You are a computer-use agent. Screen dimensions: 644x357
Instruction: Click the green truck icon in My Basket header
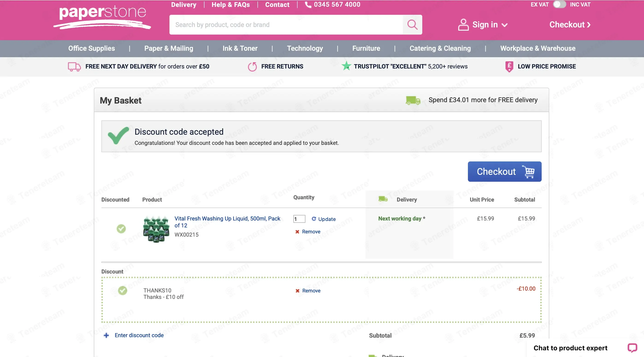(413, 100)
